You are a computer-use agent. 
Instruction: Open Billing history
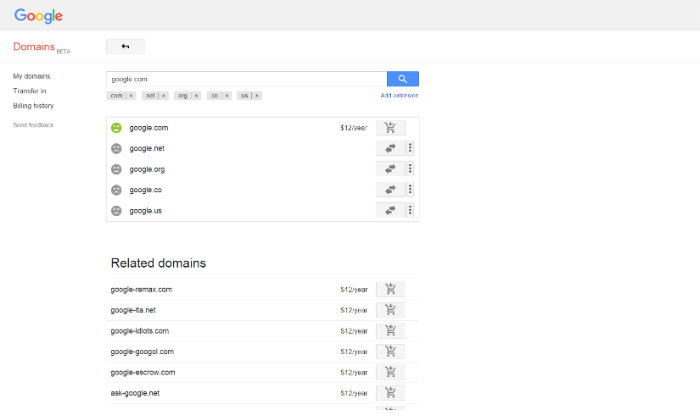(33, 106)
